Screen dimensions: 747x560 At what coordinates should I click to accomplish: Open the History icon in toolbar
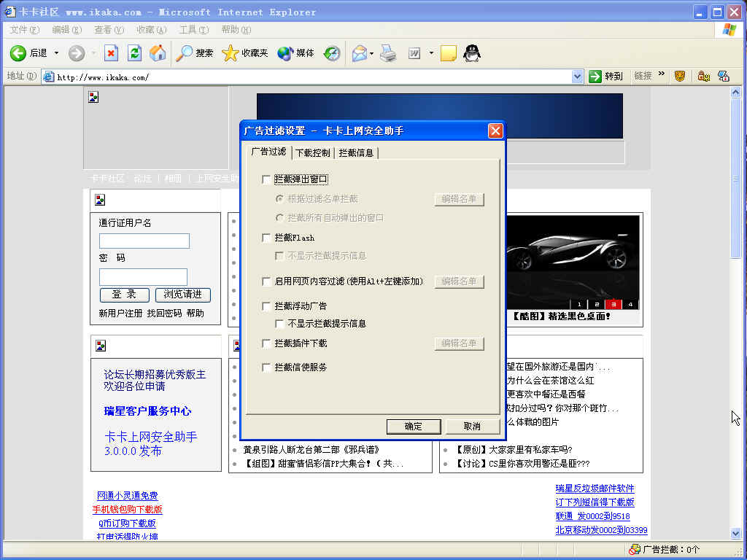332,52
